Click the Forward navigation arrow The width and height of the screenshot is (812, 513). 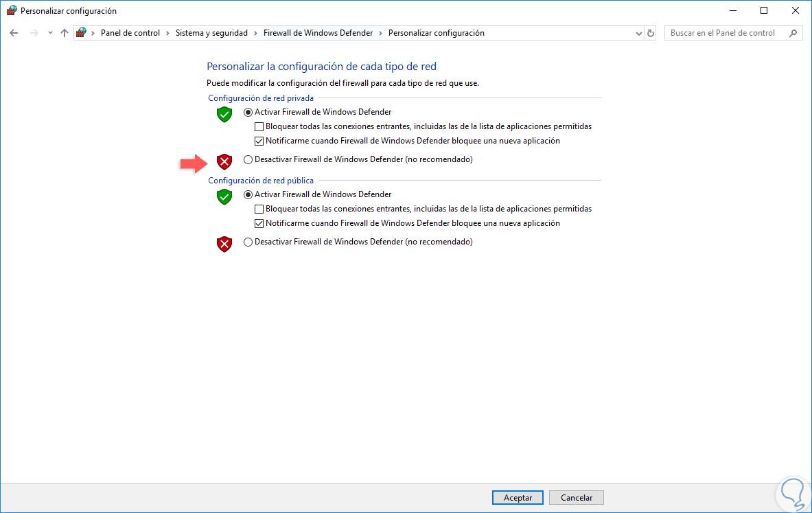(x=34, y=33)
